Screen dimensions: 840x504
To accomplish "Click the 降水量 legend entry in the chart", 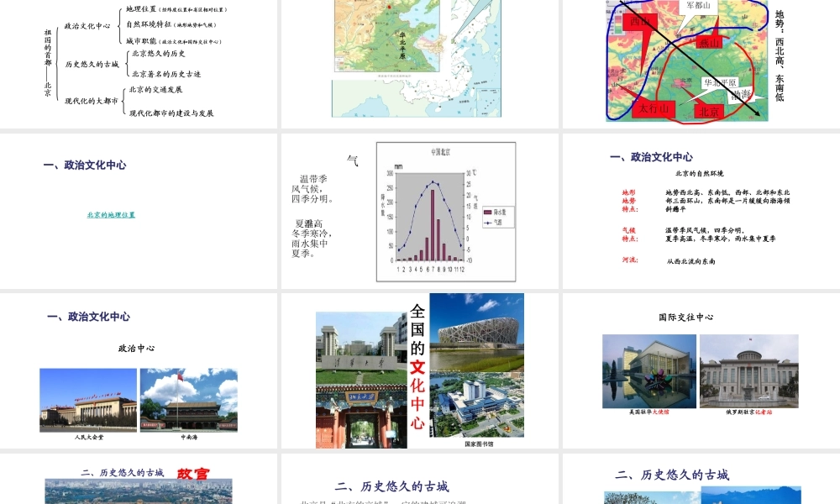I will pyautogui.click(x=495, y=212).
